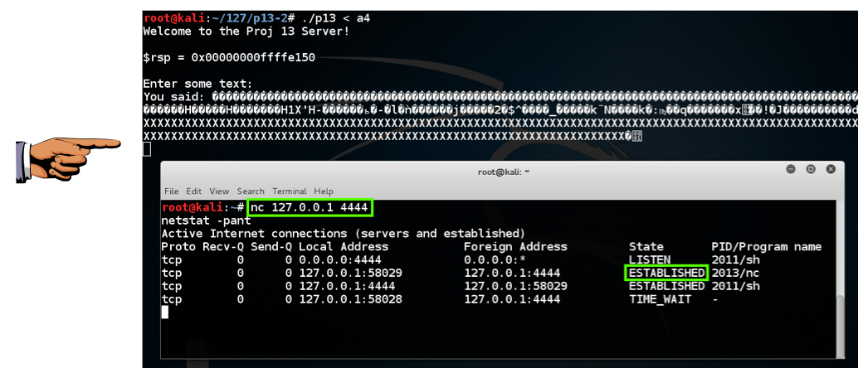Click the ESTABLISHED state for 2013/nc

666,273
